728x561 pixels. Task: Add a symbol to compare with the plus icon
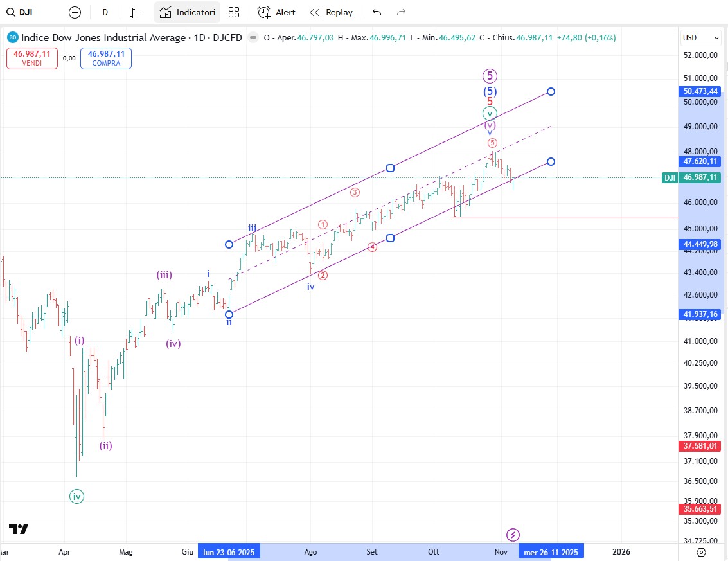click(75, 13)
